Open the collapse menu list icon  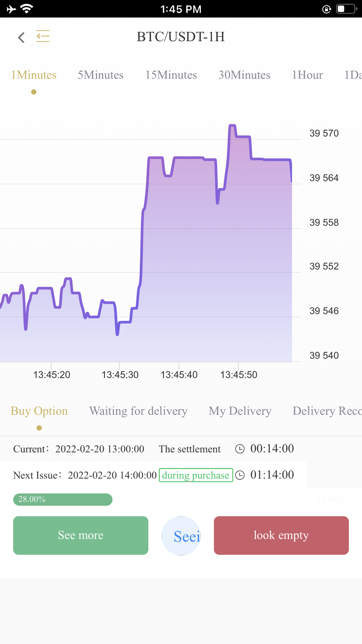(43, 36)
